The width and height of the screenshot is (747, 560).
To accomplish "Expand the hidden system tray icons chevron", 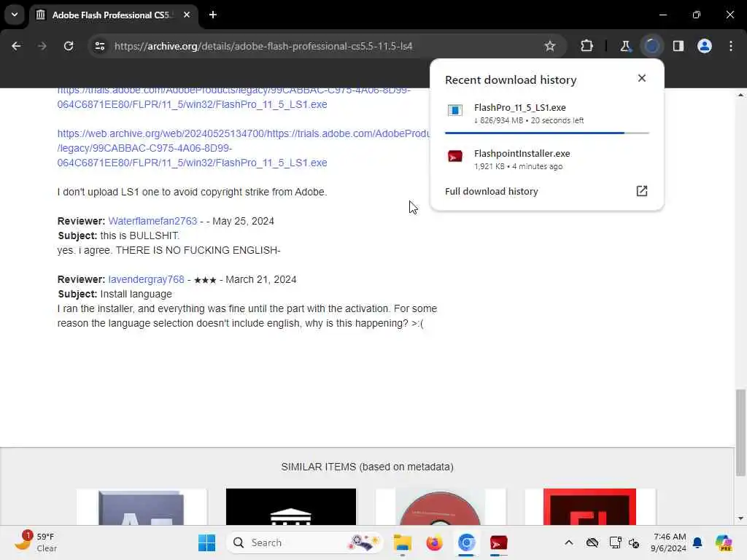I will (x=569, y=542).
